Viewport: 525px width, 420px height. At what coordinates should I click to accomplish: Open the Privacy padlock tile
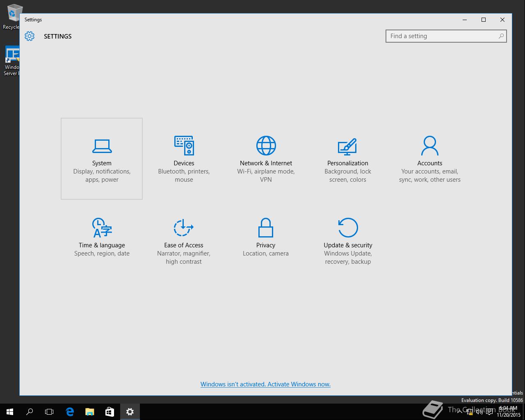point(266,241)
